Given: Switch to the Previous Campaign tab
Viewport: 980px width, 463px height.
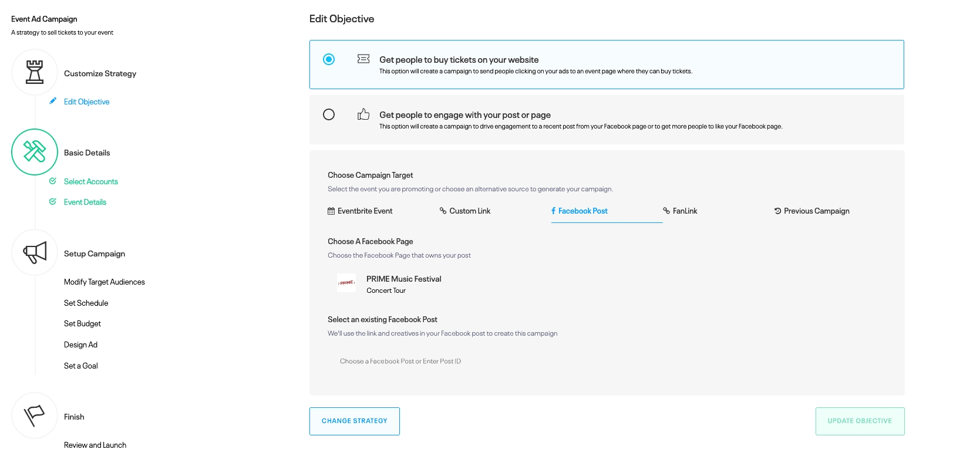Looking at the screenshot, I should click(x=811, y=211).
